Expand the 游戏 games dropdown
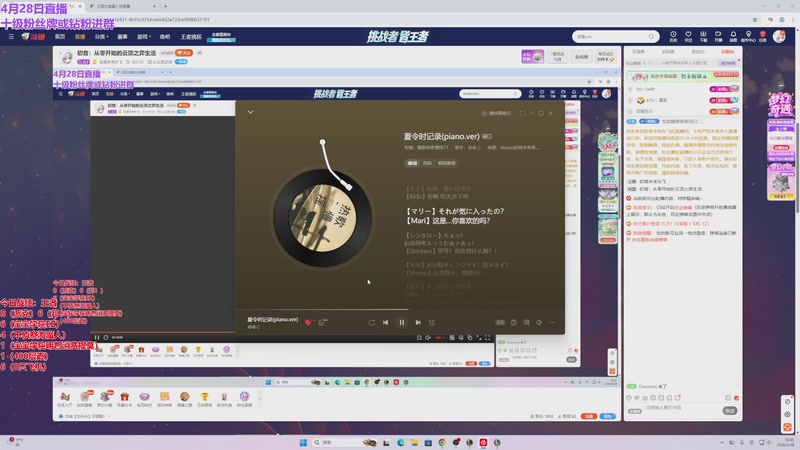This screenshot has height=450, width=800. (144, 37)
